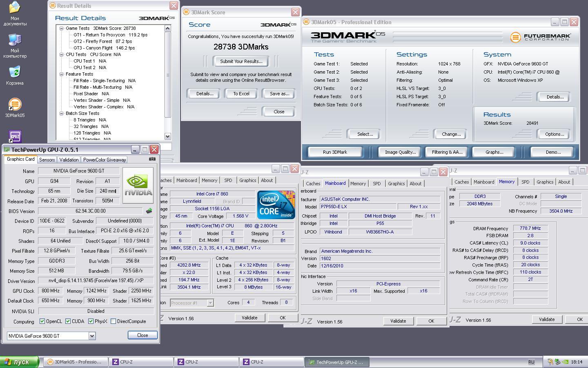Click the BIOS Version field in GPU-Z

90,211
